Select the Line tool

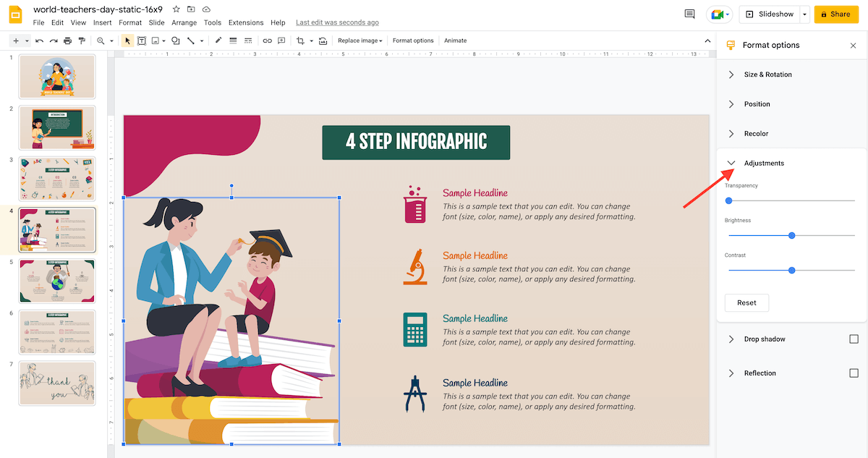tap(190, 41)
